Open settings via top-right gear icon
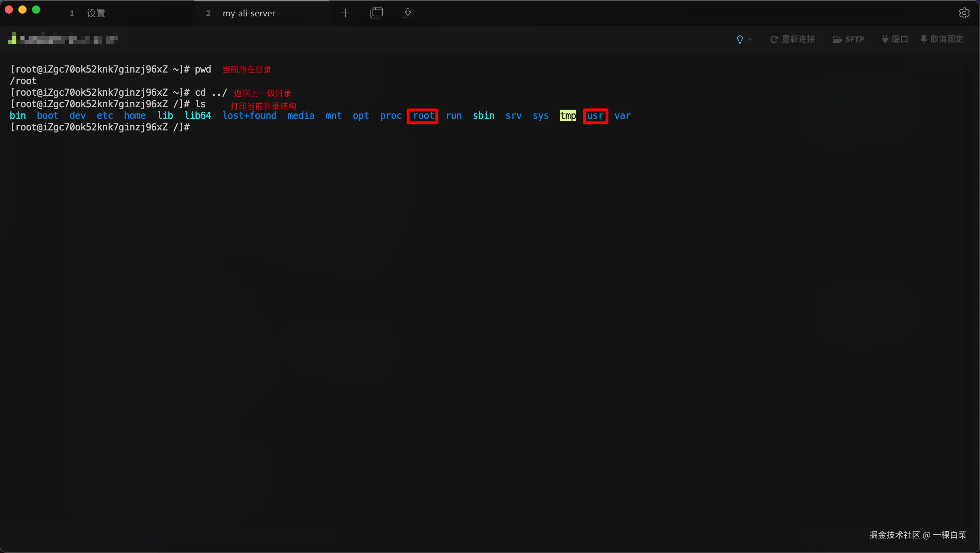 (964, 13)
